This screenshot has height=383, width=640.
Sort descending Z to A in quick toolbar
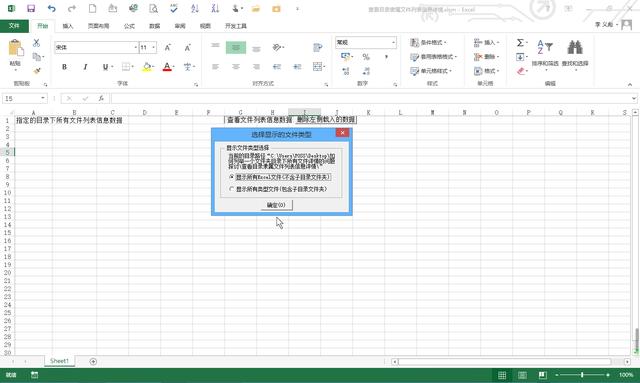pyautogui.click(x=215, y=9)
